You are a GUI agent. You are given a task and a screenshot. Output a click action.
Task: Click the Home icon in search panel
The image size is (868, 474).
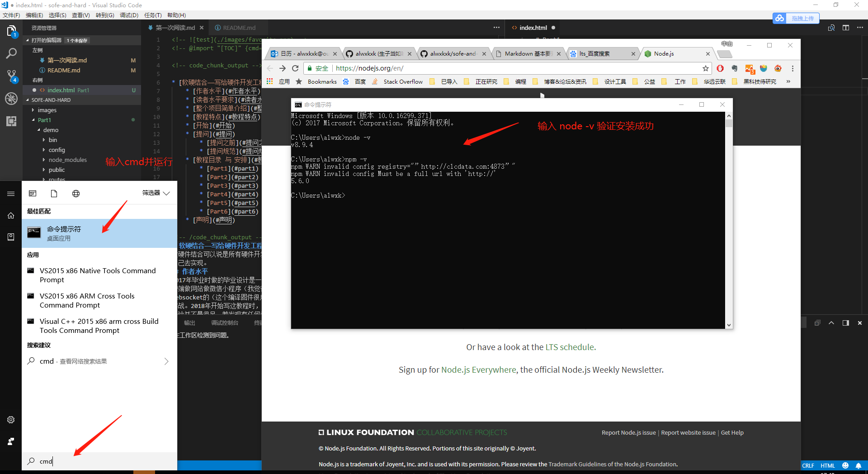(x=11, y=215)
